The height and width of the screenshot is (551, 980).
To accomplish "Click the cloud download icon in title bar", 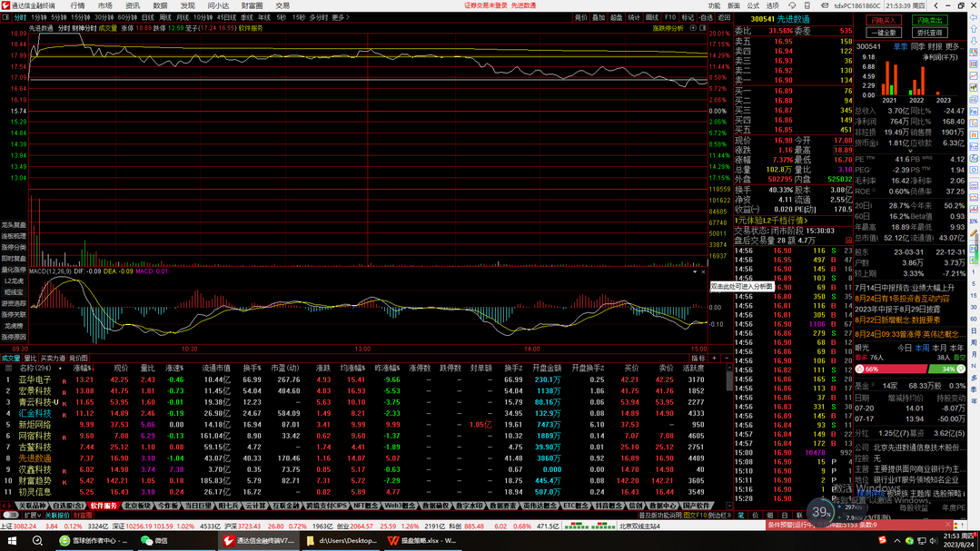I will [791, 5].
